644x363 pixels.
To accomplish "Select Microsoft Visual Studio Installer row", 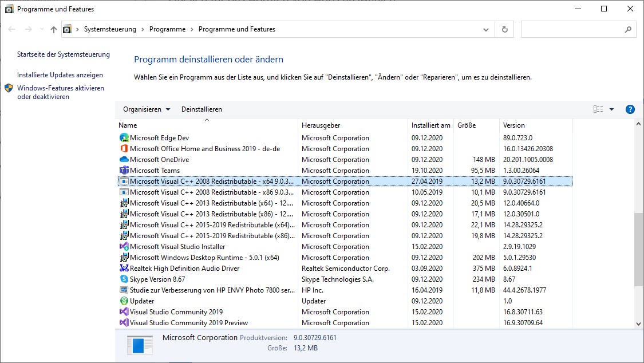I will pyautogui.click(x=345, y=246).
